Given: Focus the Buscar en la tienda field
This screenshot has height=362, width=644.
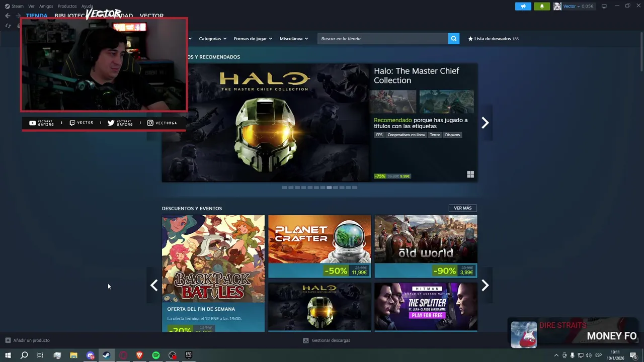Looking at the screenshot, I should click(382, 39).
